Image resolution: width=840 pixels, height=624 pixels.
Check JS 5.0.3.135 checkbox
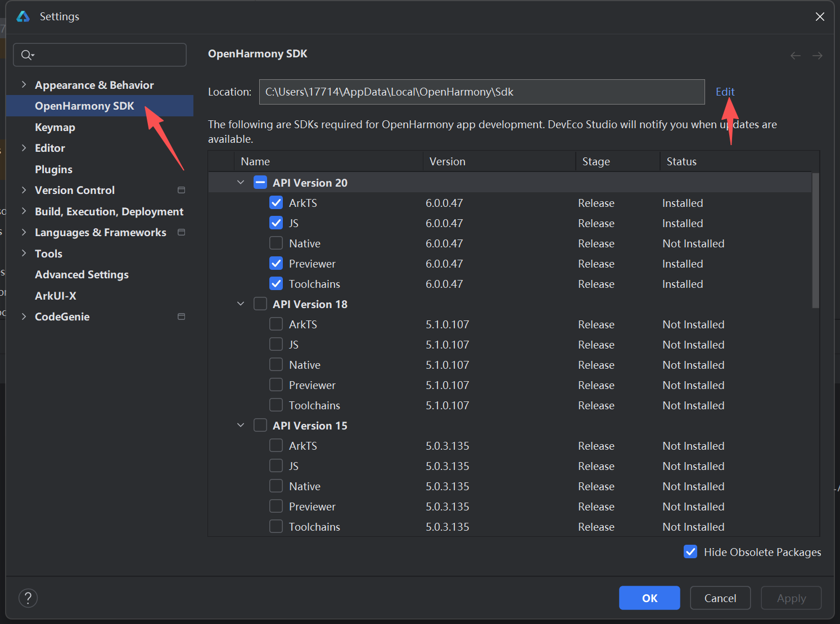[276, 466]
